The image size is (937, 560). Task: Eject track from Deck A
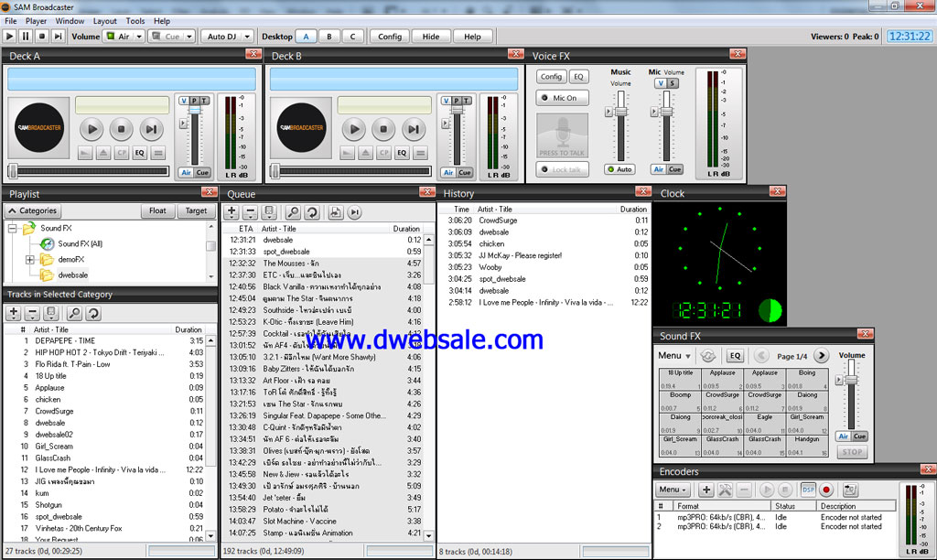click(103, 153)
